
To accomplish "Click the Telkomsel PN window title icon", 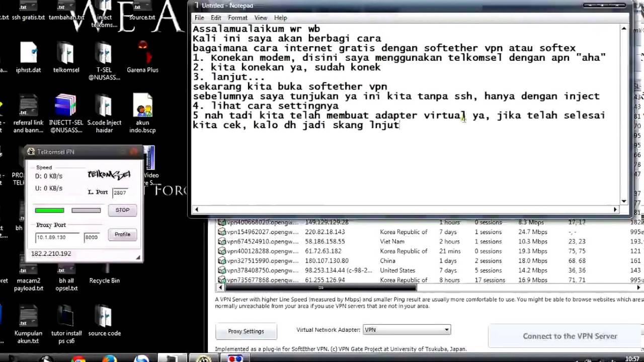I will (31, 151).
